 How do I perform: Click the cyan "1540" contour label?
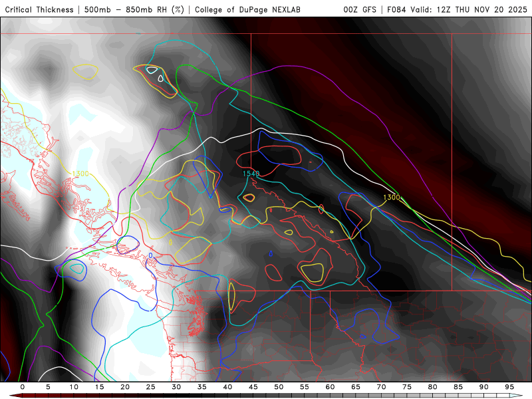click(x=251, y=174)
